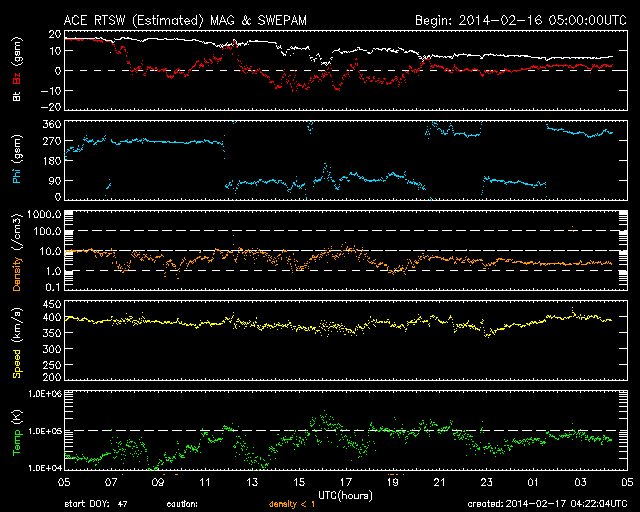
Task: Click the '13' hour label on the time axis
Action: click(x=252, y=482)
